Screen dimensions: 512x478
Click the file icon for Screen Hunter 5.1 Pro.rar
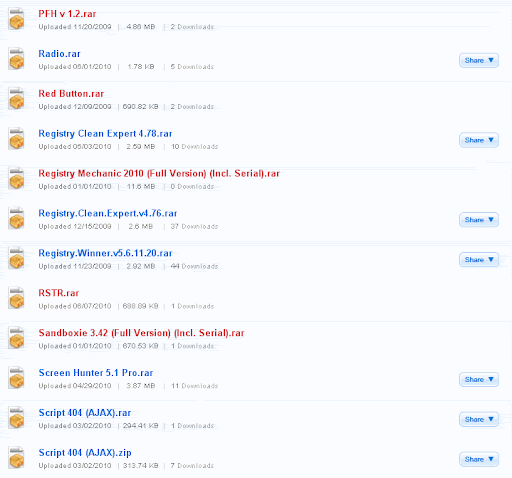[x=16, y=378]
